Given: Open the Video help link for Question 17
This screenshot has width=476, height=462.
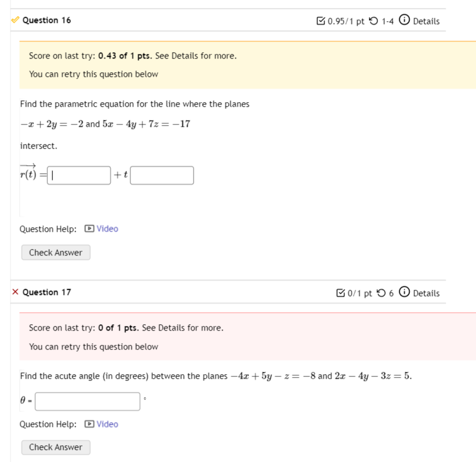Looking at the screenshot, I should tap(107, 424).
